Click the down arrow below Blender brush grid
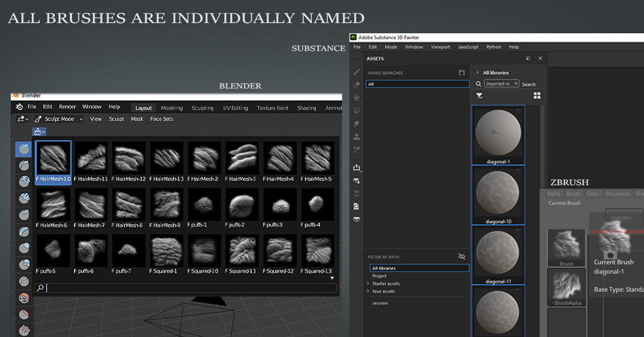Image resolution: width=644 pixels, height=337 pixels. (332, 278)
